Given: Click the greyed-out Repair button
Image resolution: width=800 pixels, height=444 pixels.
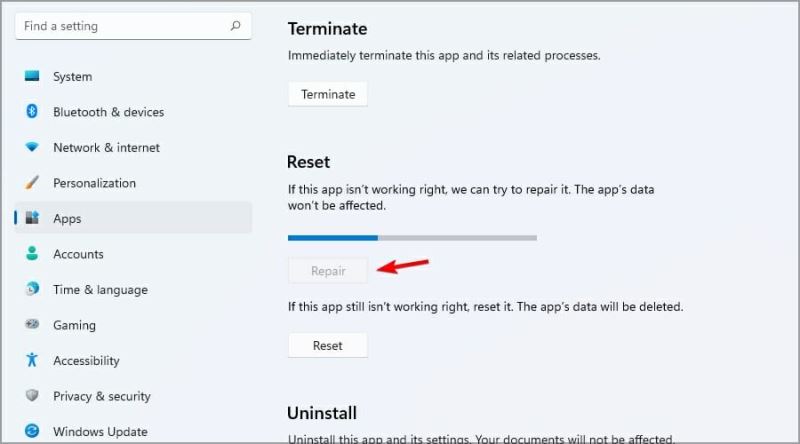Looking at the screenshot, I should (x=328, y=271).
